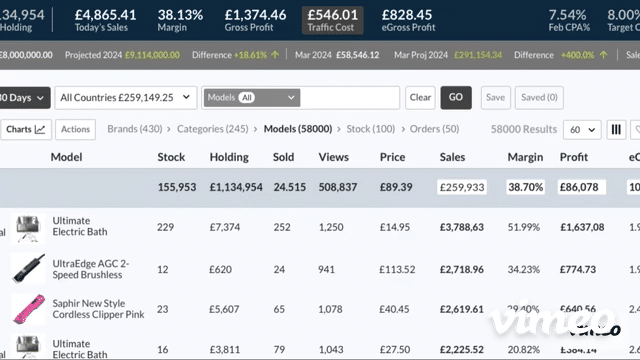Go to Categories (245) breadcrumb
640x360 pixels.
pyautogui.click(x=212, y=129)
